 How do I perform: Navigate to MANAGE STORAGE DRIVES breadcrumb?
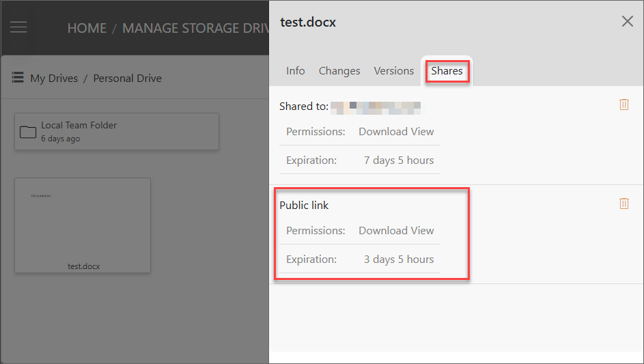[x=195, y=28]
